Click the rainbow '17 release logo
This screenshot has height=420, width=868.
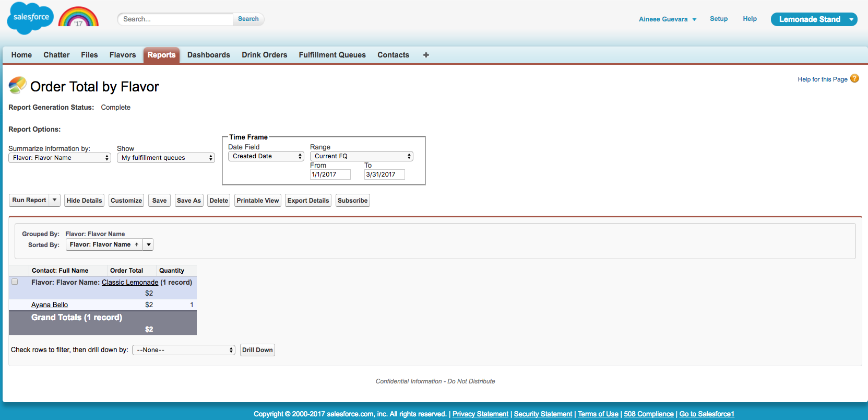click(x=78, y=17)
